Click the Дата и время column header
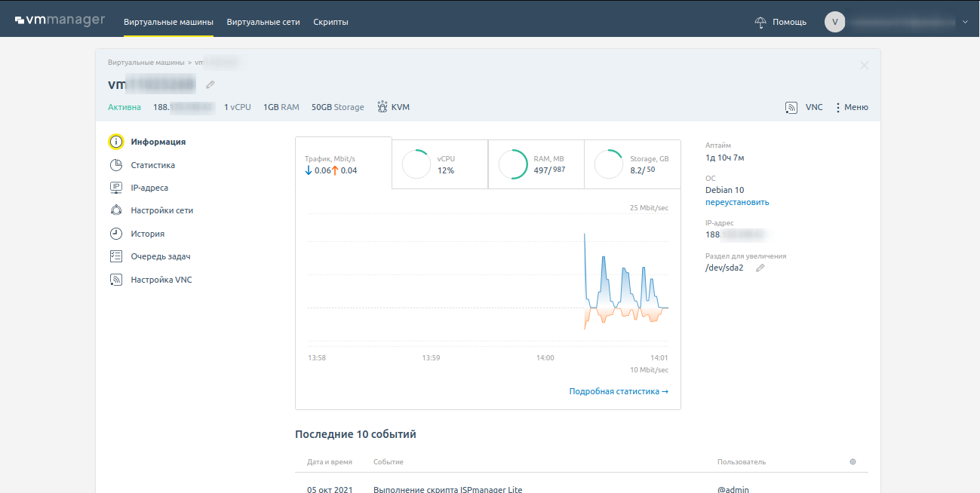 (x=328, y=461)
